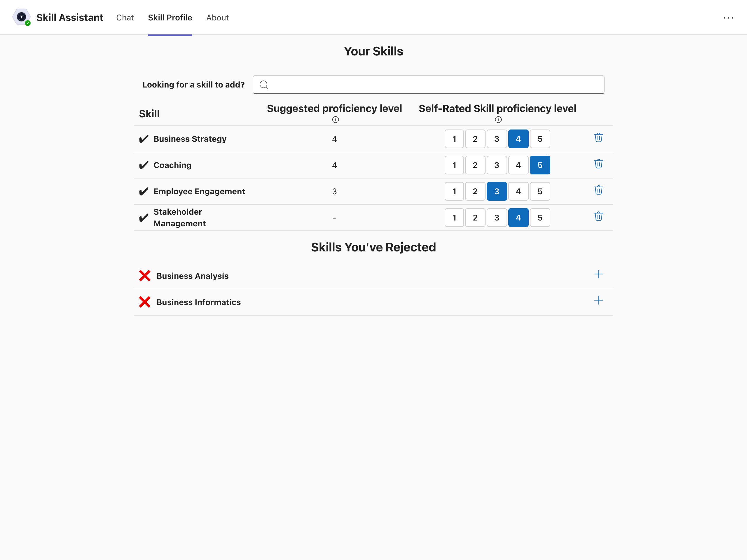Rate Stakeholder Management at level 1
The height and width of the screenshot is (560, 747).
tap(454, 218)
